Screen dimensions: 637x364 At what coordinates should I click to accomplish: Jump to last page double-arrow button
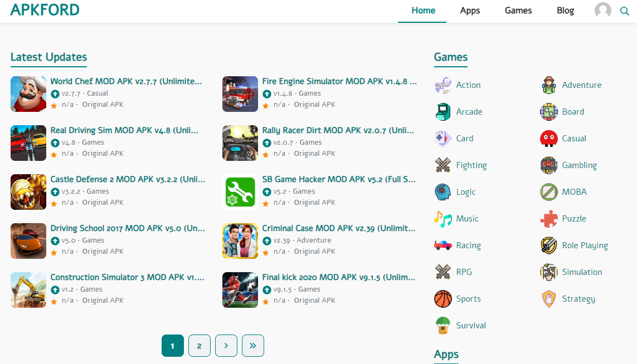pos(253,346)
